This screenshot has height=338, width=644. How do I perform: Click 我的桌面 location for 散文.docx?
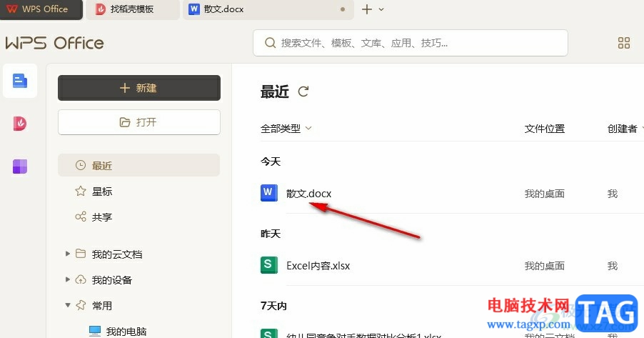545,194
